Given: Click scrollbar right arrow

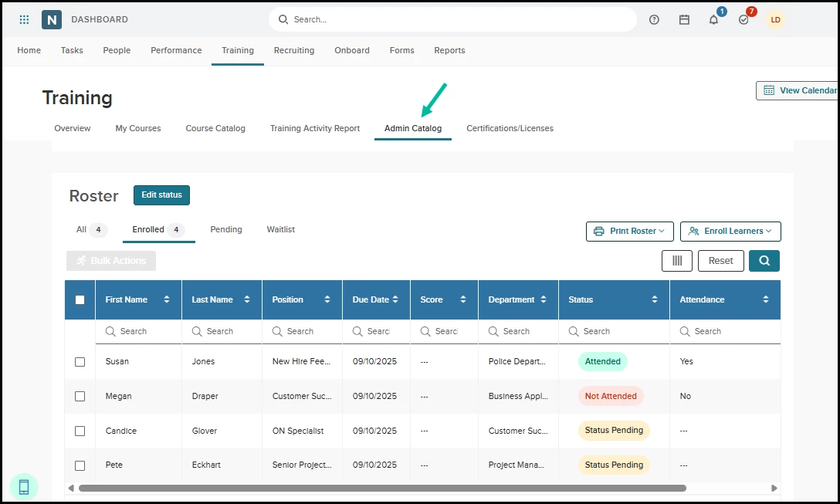Looking at the screenshot, I should coord(774,488).
